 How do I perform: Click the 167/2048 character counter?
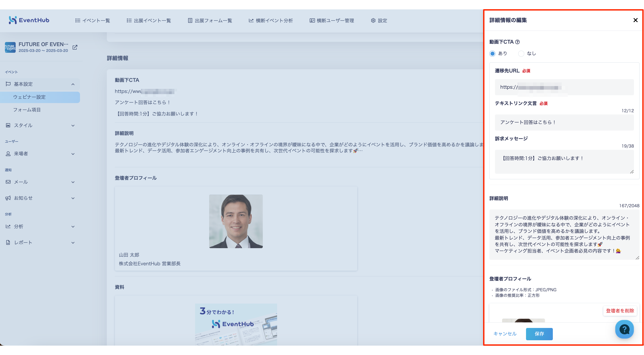tap(629, 206)
